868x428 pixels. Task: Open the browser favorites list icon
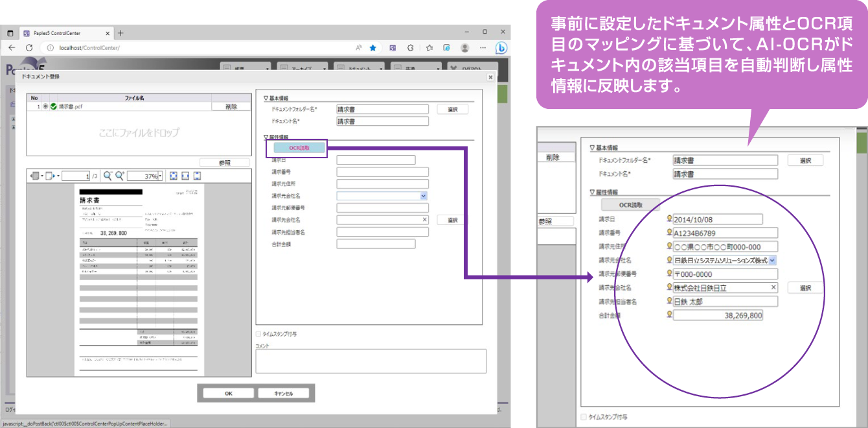pyautogui.click(x=429, y=48)
